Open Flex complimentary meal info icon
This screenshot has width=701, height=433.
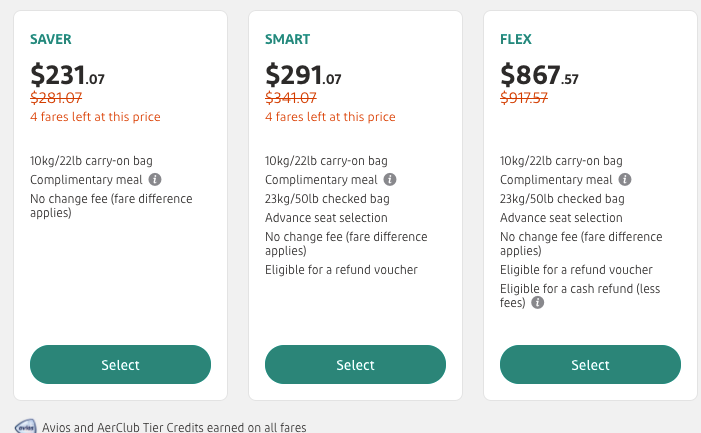pos(625,180)
